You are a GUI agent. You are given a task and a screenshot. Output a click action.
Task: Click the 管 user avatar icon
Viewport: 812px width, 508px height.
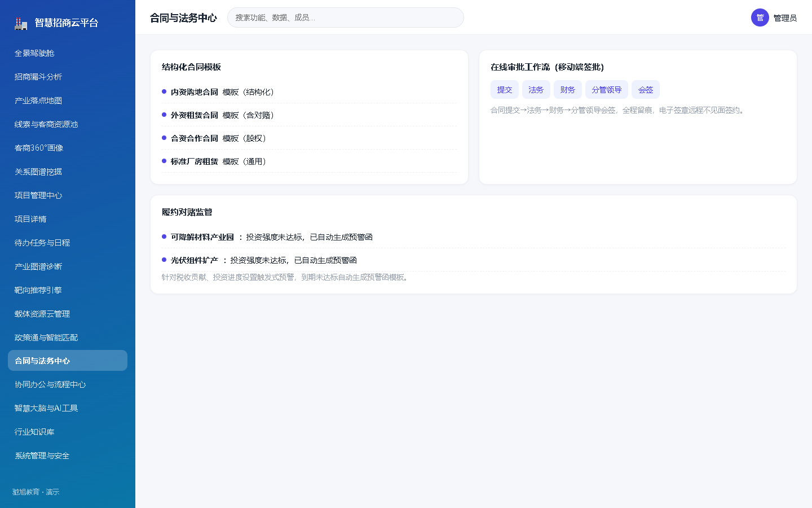click(760, 17)
